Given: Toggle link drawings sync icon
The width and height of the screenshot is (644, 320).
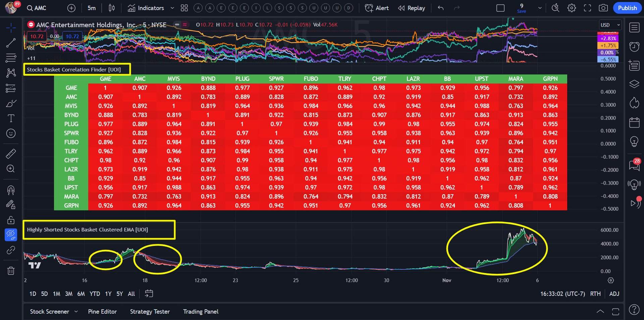Looking at the screenshot, I should (11, 250).
